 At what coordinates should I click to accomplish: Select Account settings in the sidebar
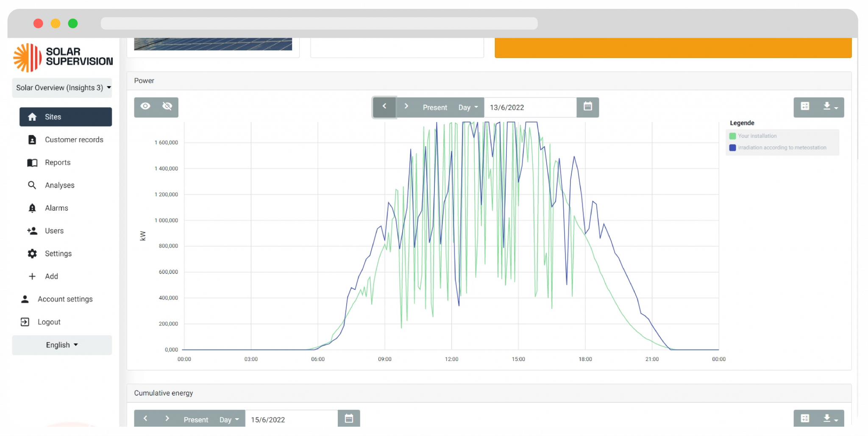(65, 299)
